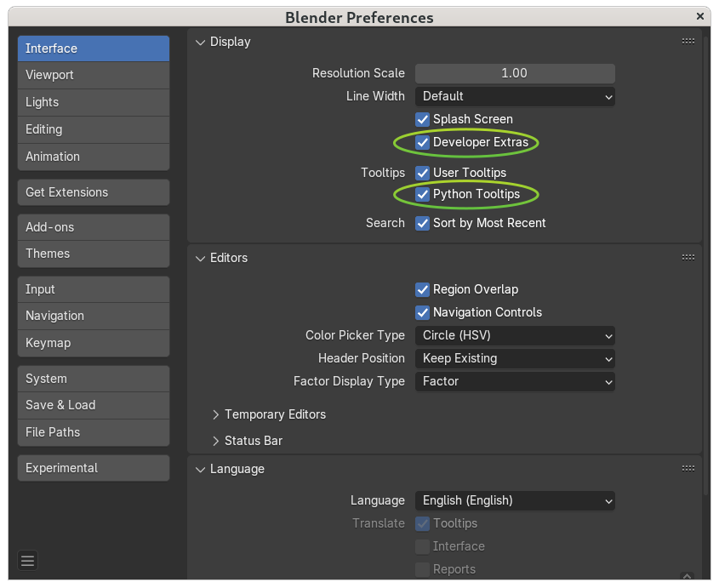The width and height of the screenshot is (719, 588).
Task: Open the Animation preferences tab
Action: click(94, 157)
